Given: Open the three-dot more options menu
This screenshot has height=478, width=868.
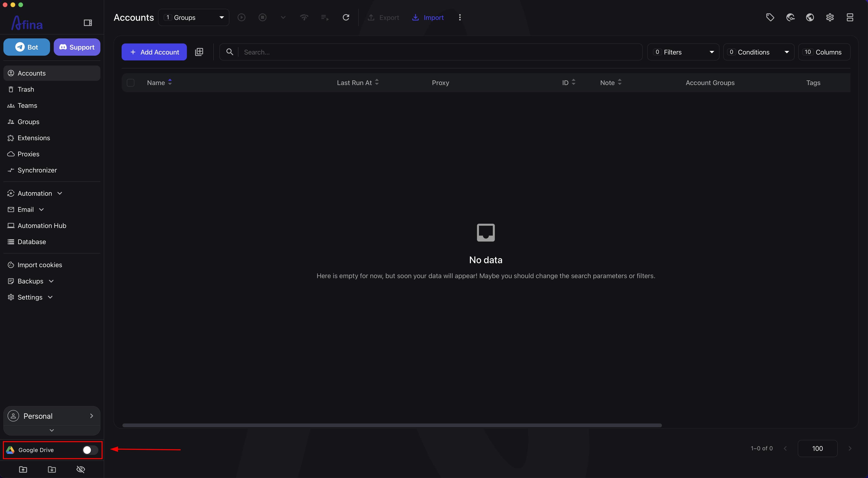Looking at the screenshot, I should coord(460,18).
